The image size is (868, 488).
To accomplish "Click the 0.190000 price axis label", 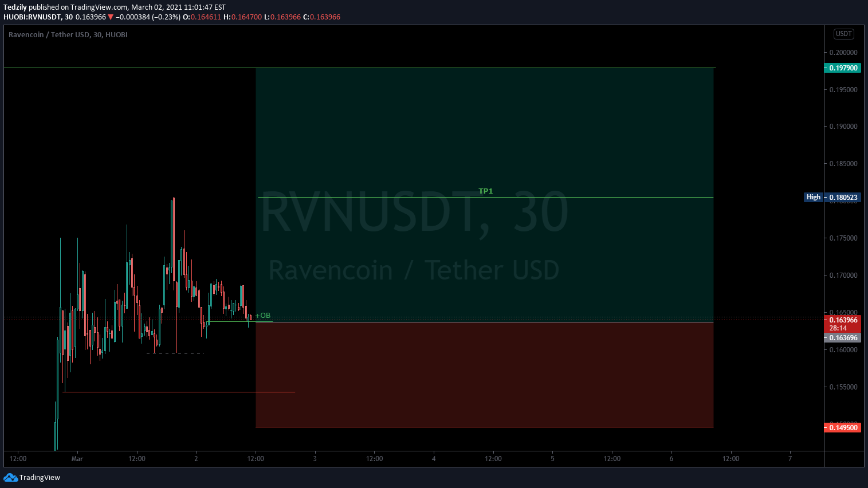I will pos(843,127).
